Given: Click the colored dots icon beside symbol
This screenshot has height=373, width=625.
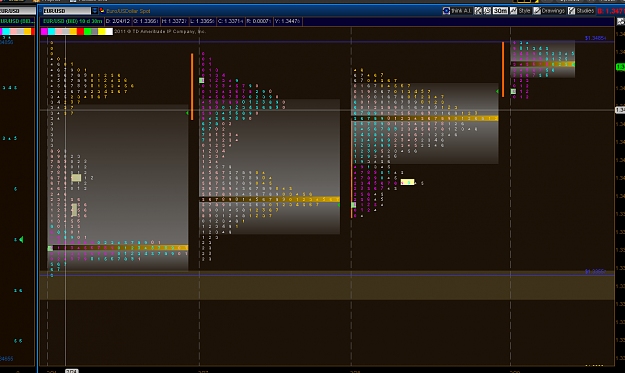Looking at the screenshot, I should [x=102, y=11].
